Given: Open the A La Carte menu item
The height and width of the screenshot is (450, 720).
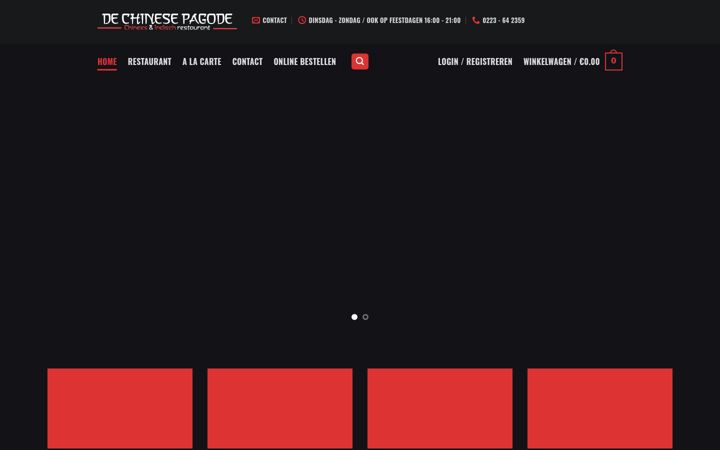Looking at the screenshot, I should pyautogui.click(x=202, y=62).
